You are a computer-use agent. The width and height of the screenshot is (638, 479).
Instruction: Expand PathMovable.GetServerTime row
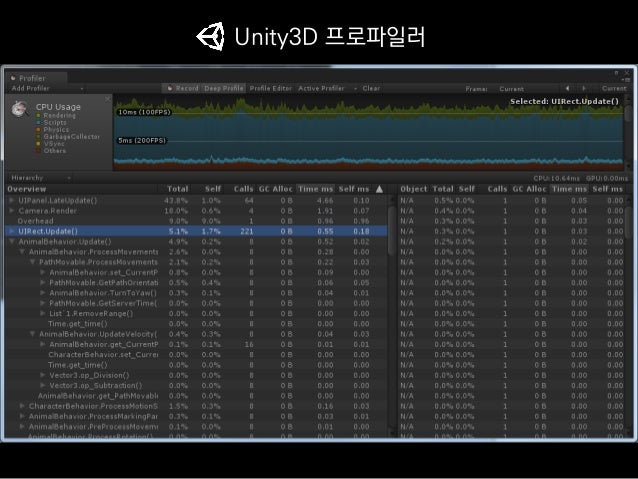coord(43,303)
